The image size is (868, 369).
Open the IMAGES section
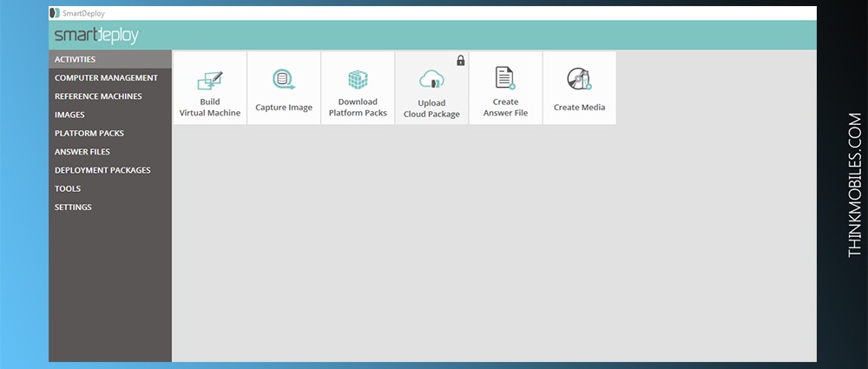tap(110, 115)
